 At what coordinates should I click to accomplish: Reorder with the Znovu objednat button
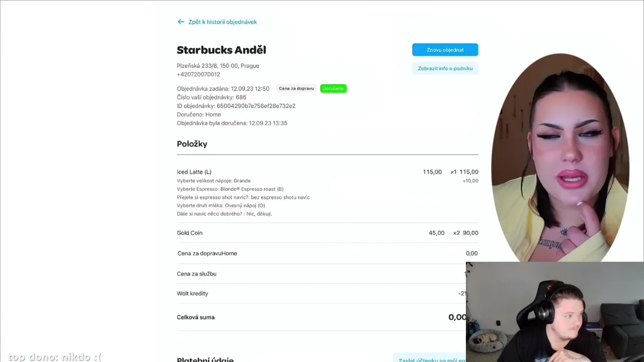pos(445,50)
